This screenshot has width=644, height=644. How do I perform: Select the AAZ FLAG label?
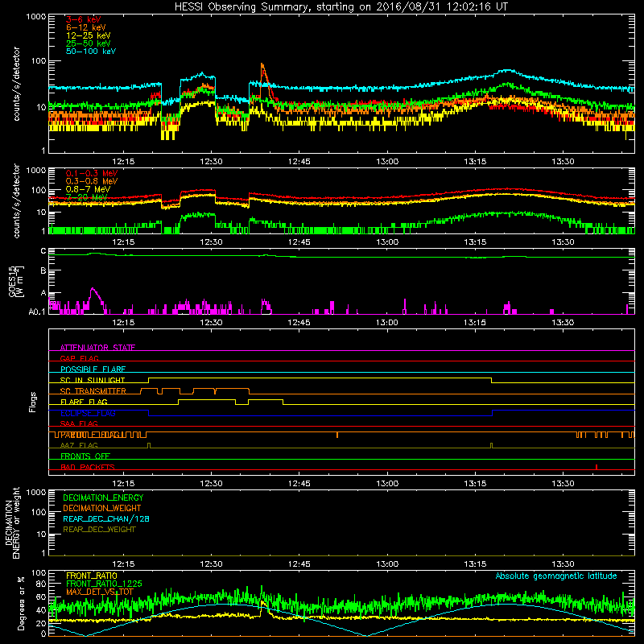(79, 446)
